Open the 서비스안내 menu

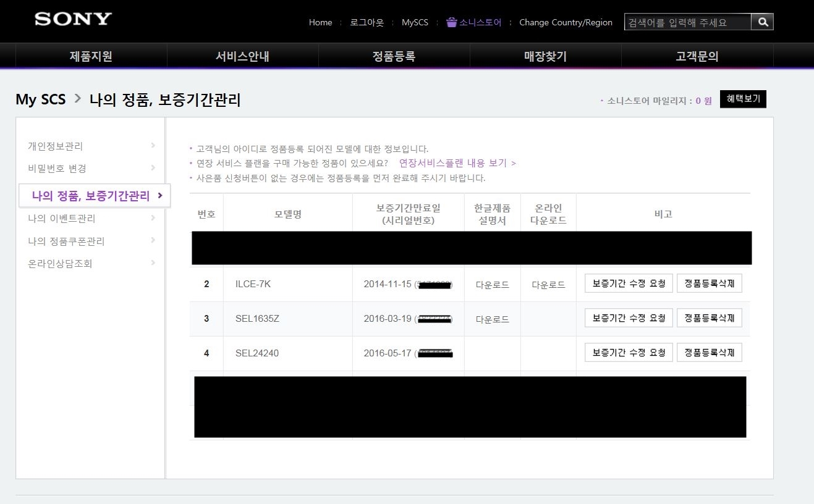(242, 57)
